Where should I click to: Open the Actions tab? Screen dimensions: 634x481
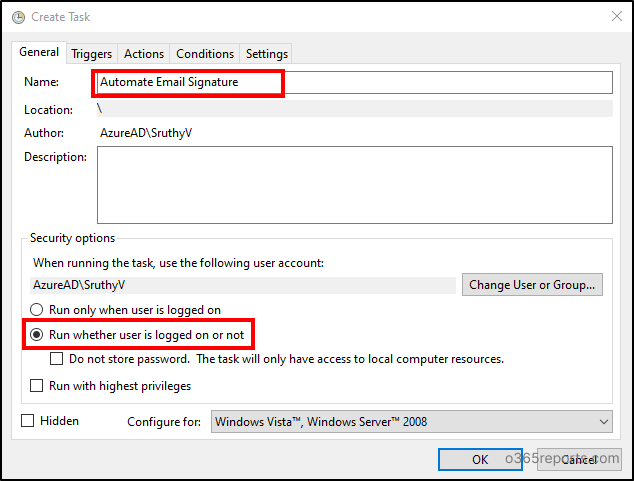click(x=144, y=54)
